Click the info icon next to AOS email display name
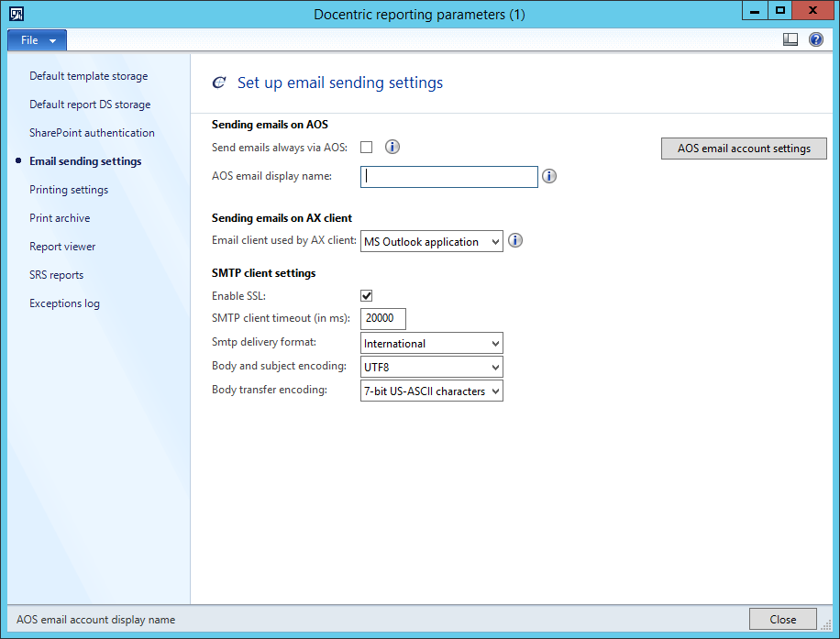 (x=549, y=176)
